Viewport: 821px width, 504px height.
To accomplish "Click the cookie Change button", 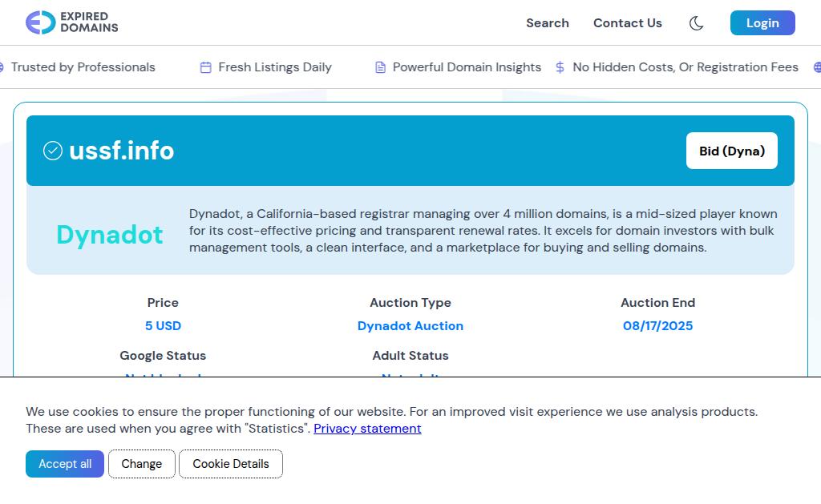I will (141, 464).
